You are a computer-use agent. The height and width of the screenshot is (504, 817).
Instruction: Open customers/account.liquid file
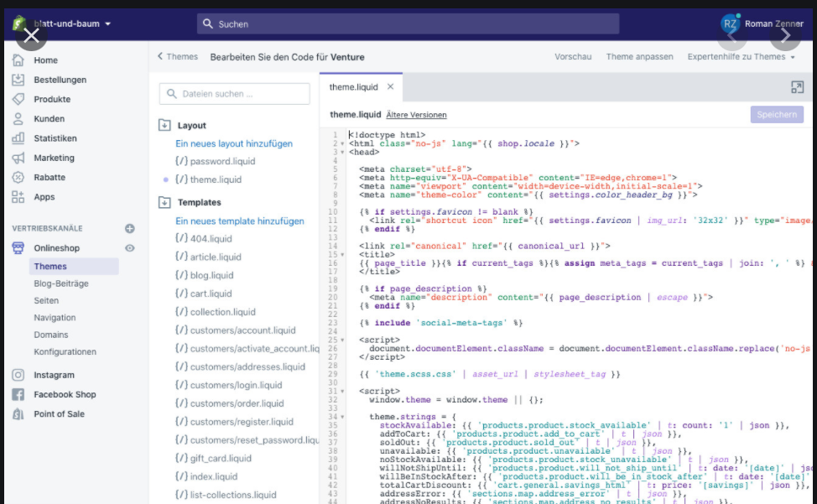(x=236, y=330)
